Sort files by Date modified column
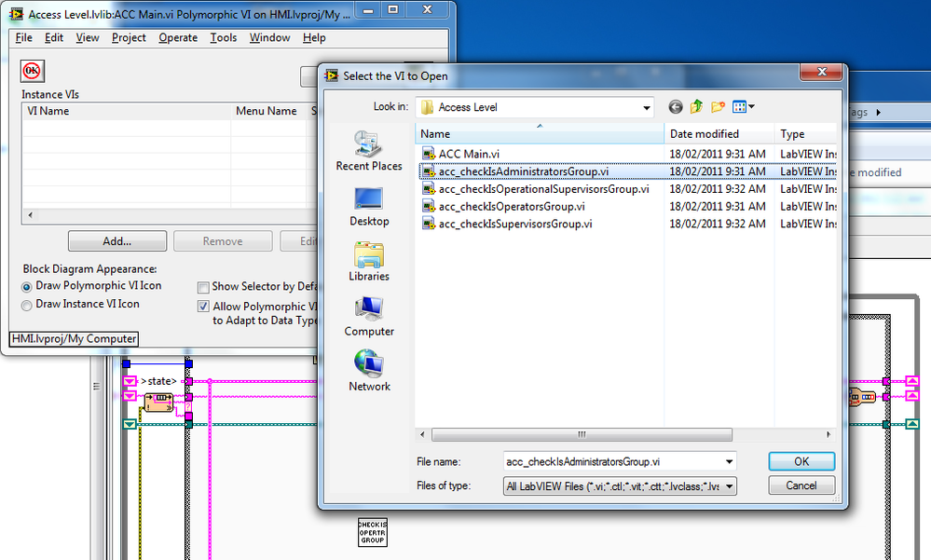This screenshot has height=560, width=931. pos(719,134)
